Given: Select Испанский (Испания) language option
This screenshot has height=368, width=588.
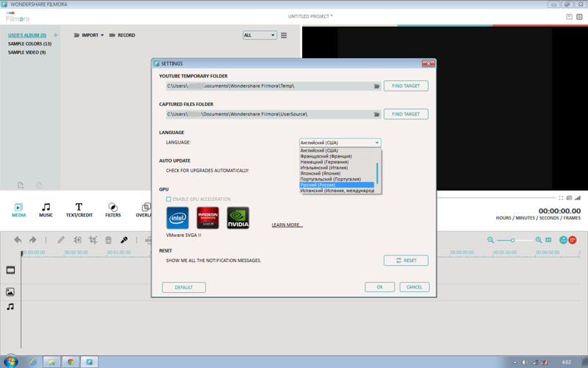Looking at the screenshot, I should click(337, 191).
